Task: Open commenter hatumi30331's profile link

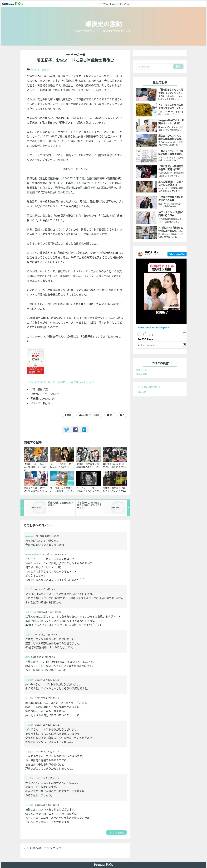Action: click(x=33, y=554)
